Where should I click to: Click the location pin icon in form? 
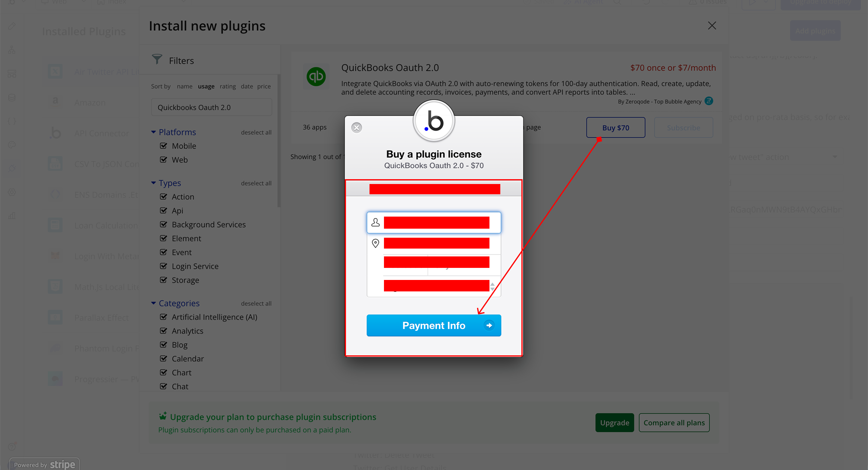(375, 243)
